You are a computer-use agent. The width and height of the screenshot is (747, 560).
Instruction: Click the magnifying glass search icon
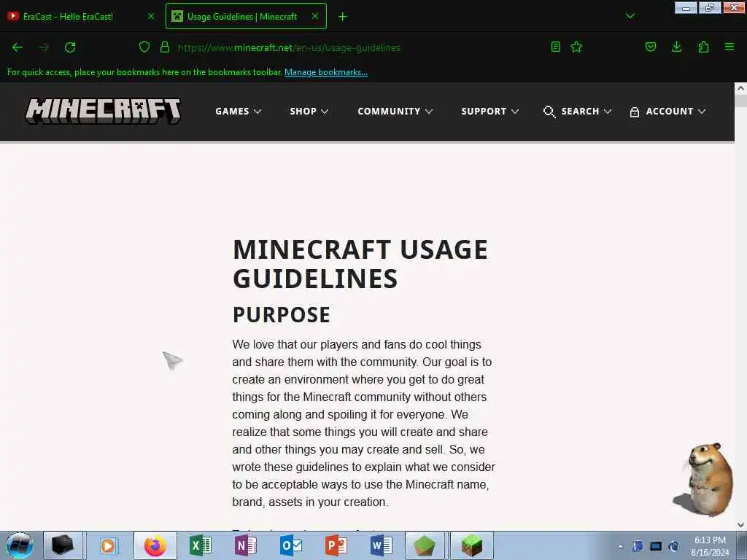[549, 112]
